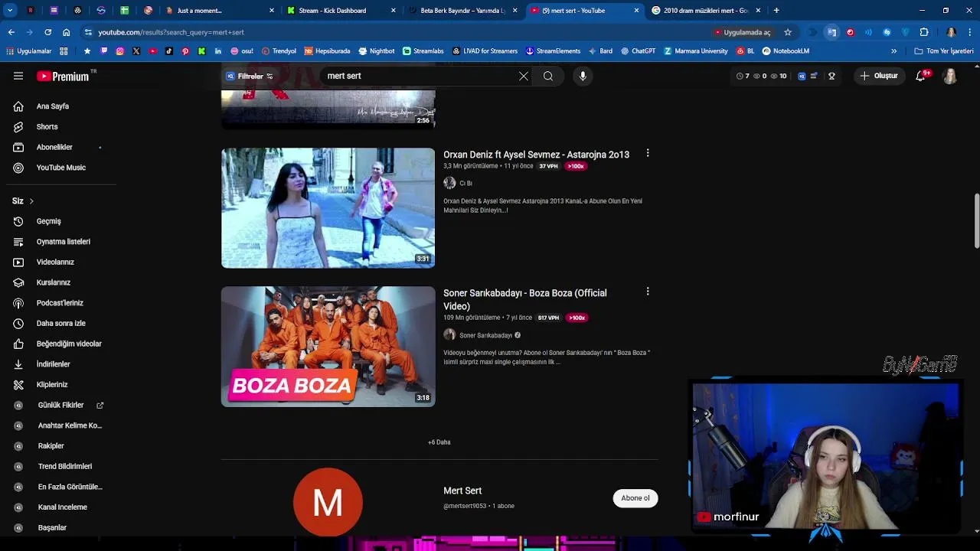This screenshot has height=551, width=980.
Task: Open the Mert Sert channel avatar
Action: (x=328, y=502)
